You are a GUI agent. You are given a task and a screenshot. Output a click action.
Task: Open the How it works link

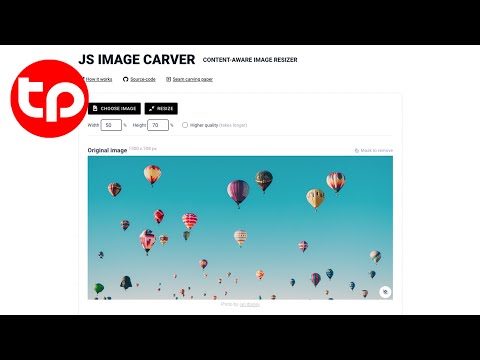tap(99, 79)
